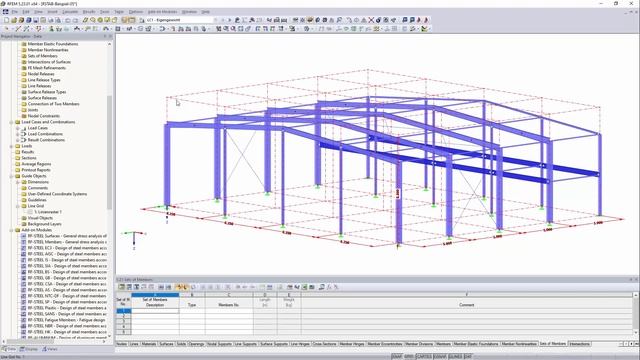The image size is (640, 360).
Task: Click the RF-STEEL AISC module icon
Action: (24, 254)
